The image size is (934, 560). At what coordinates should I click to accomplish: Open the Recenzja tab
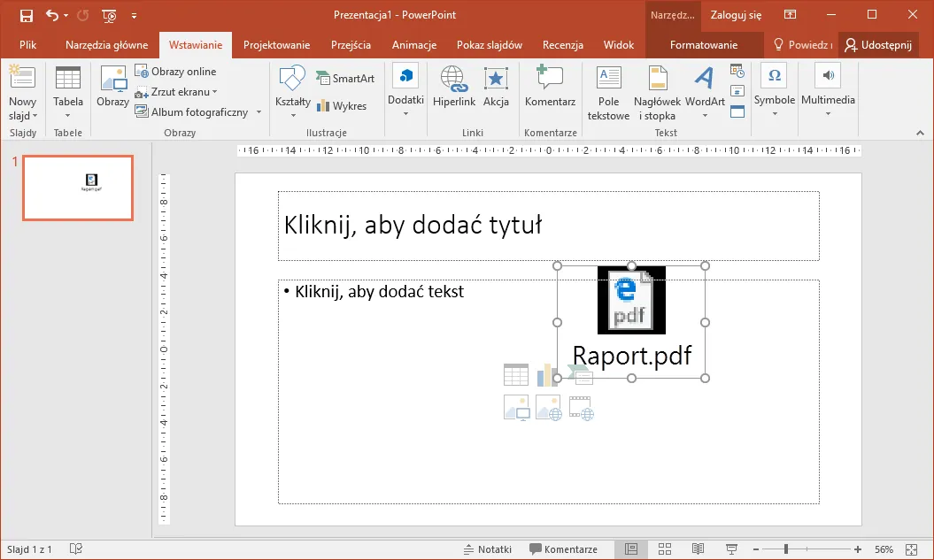[x=563, y=44]
